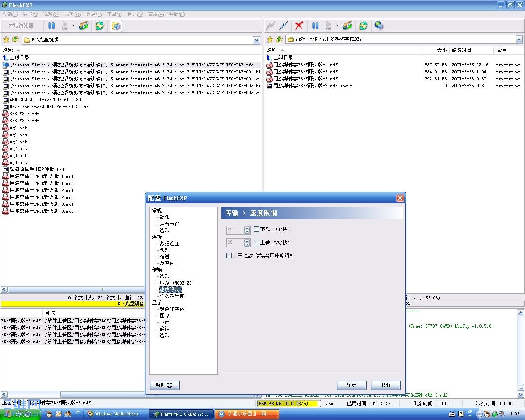525x420 pixels.
Task: Click the remote pane quick connect plug icon
Action: pyautogui.click(x=283, y=26)
